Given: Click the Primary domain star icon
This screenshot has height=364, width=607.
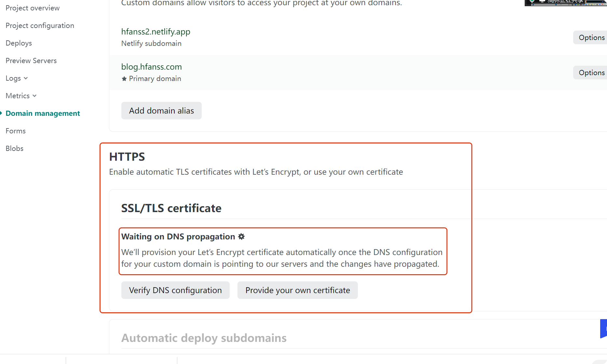Looking at the screenshot, I should (124, 79).
